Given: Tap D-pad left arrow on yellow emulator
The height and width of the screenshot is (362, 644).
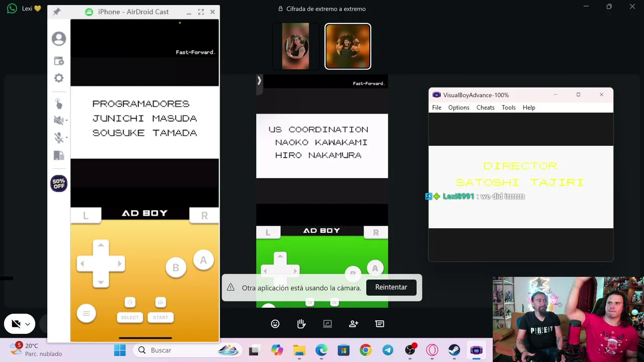Looking at the screenshot, I should click(x=83, y=263).
